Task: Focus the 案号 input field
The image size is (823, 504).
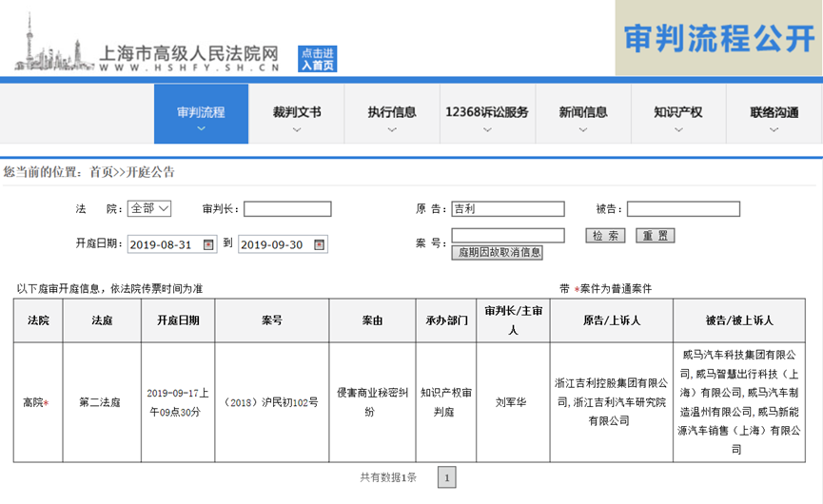Action: [508, 236]
